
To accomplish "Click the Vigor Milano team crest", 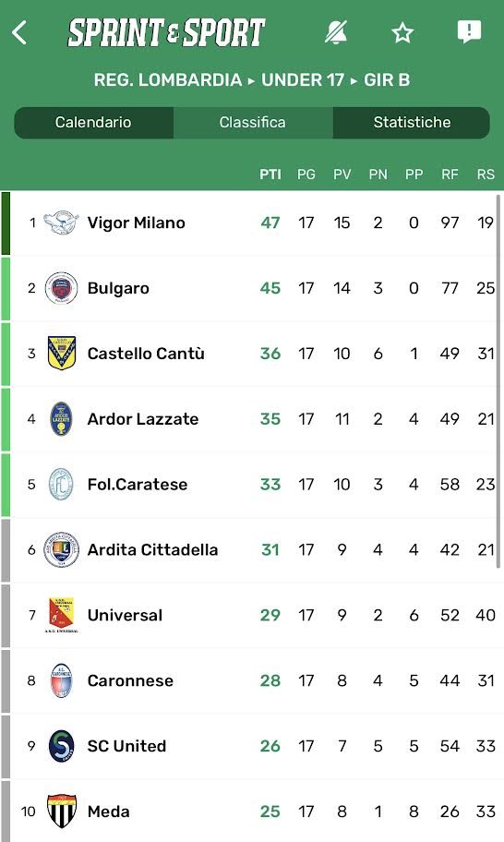I will coord(61,223).
